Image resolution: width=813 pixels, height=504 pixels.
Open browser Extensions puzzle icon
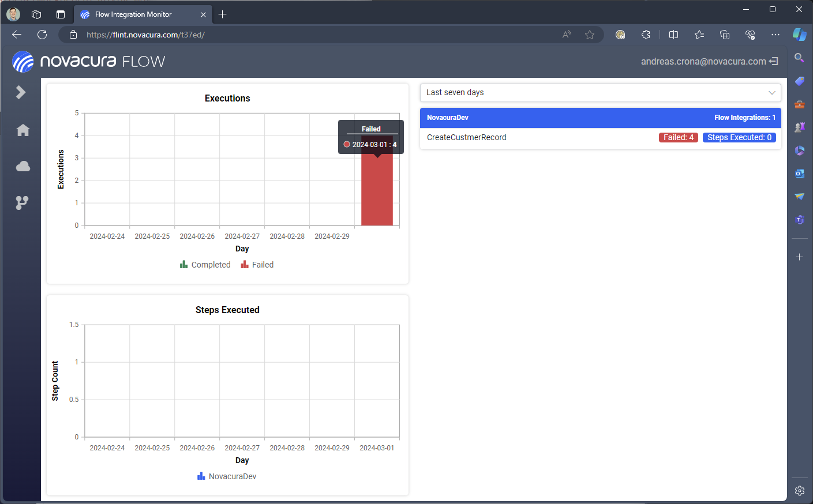[646, 35]
